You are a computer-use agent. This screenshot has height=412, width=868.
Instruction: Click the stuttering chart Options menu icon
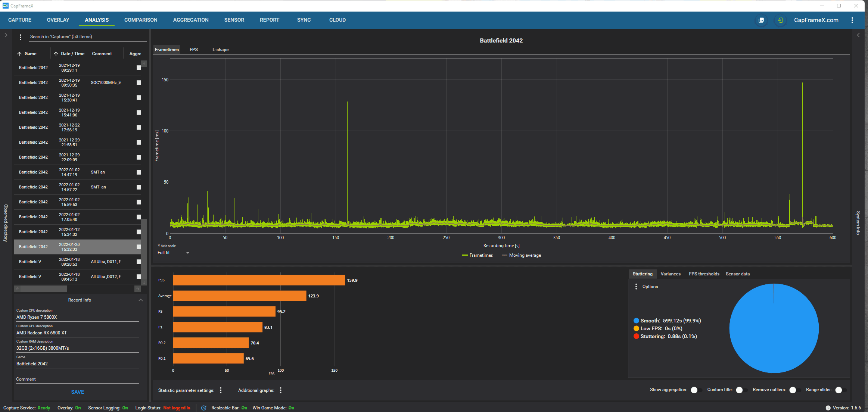636,287
